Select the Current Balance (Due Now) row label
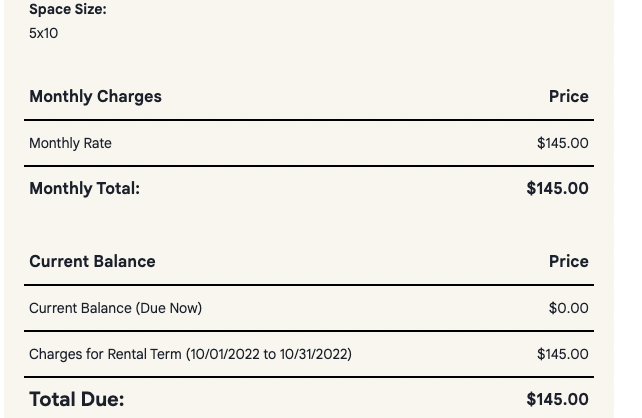 115,308
